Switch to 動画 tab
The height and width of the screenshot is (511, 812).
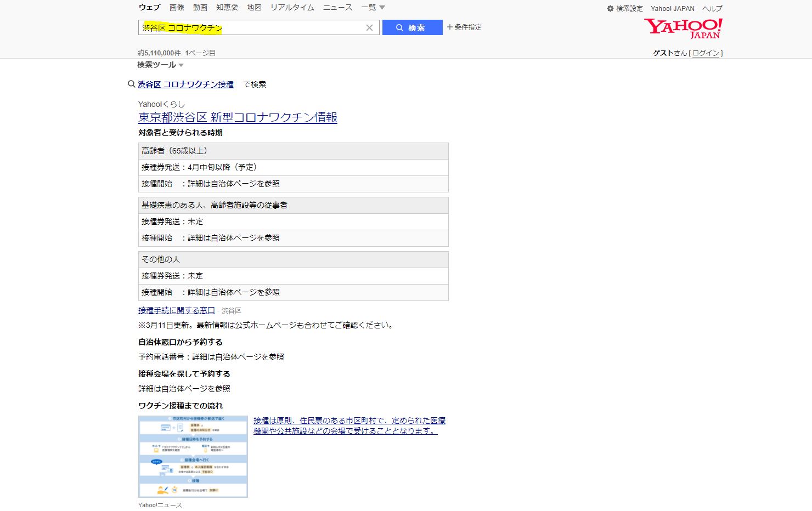[x=200, y=7]
